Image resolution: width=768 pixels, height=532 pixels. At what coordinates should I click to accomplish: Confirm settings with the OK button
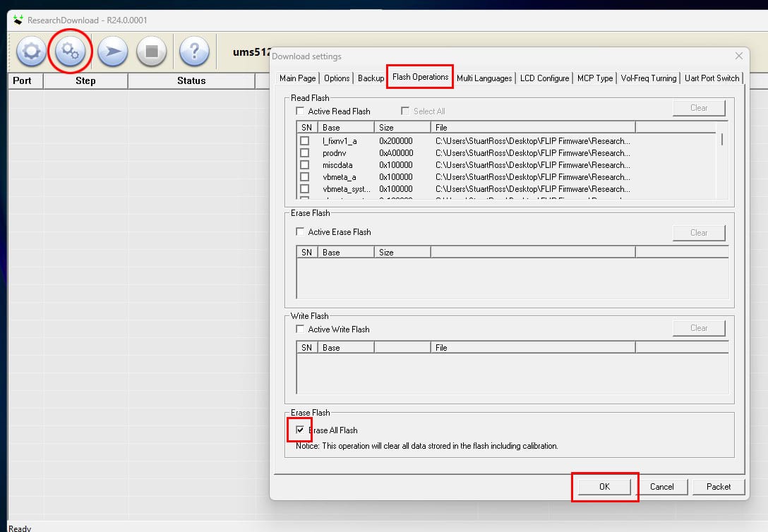[x=604, y=486]
